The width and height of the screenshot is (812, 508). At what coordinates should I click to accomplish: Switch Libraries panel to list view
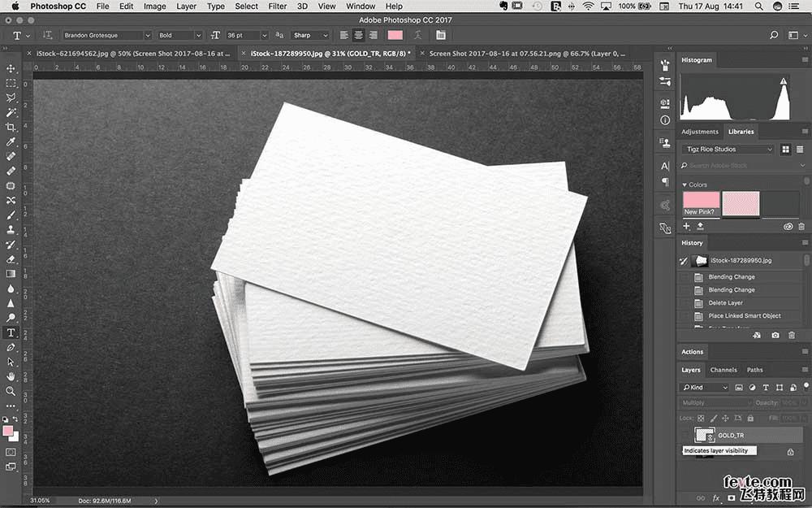[x=801, y=150]
